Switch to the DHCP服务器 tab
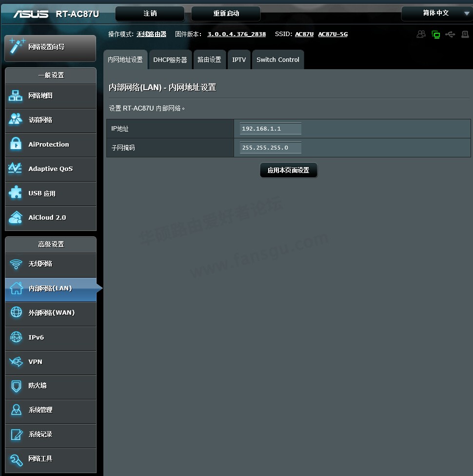Viewport: 473px width, 476px height. tap(170, 59)
